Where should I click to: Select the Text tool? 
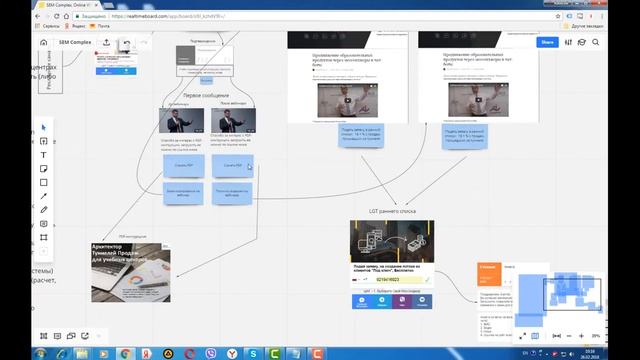44,155
